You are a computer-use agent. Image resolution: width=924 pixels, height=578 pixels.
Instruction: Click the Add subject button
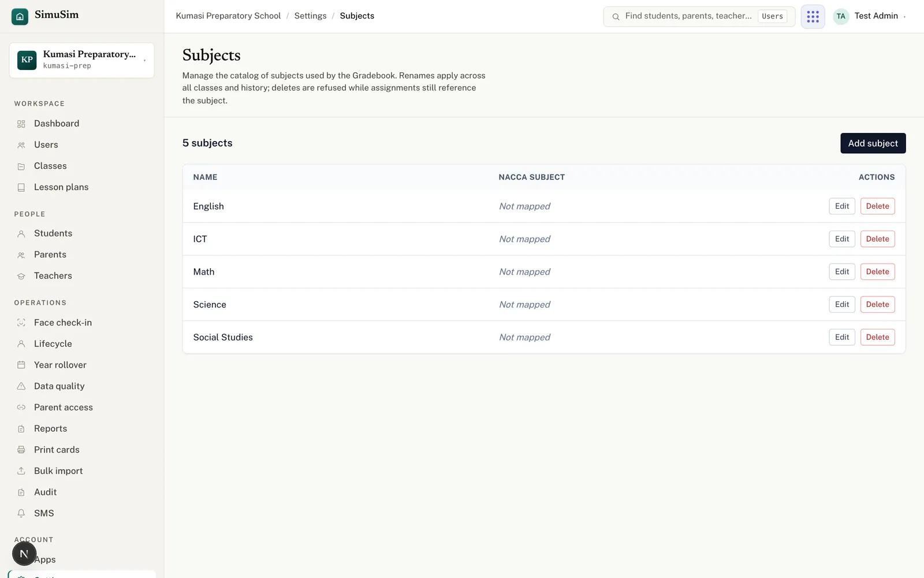pyautogui.click(x=873, y=143)
